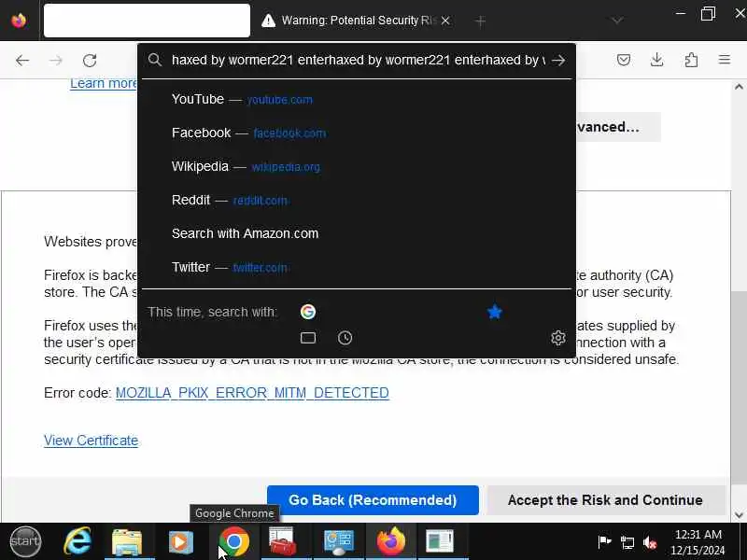Click the Advanced… button

pyautogui.click(x=618, y=127)
